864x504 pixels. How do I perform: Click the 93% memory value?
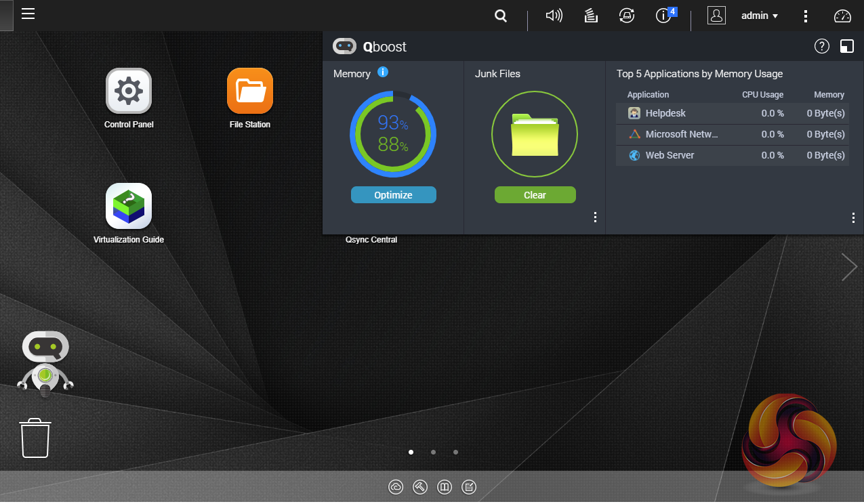pyautogui.click(x=393, y=123)
